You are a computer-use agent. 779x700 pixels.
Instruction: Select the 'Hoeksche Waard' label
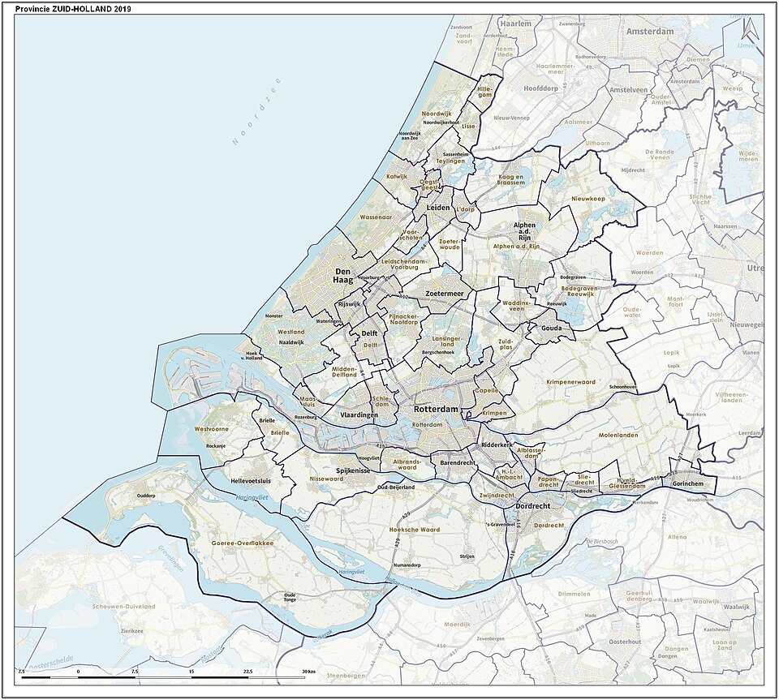pyautogui.click(x=415, y=530)
